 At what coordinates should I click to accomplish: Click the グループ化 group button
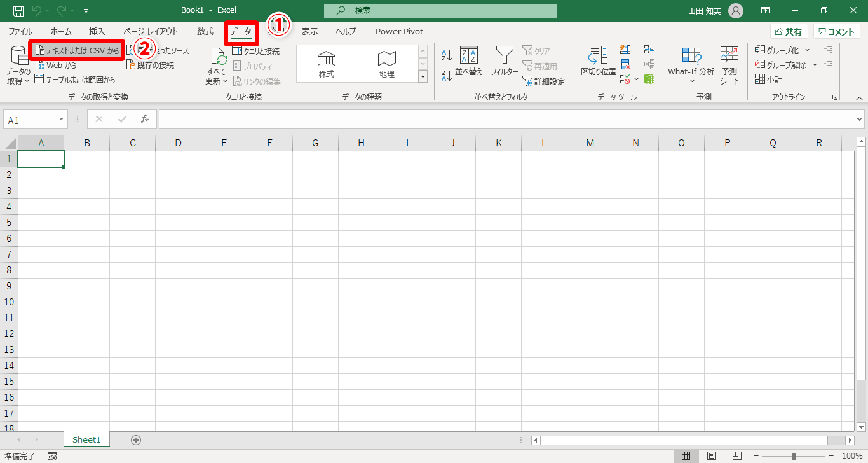click(x=777, y=50)
